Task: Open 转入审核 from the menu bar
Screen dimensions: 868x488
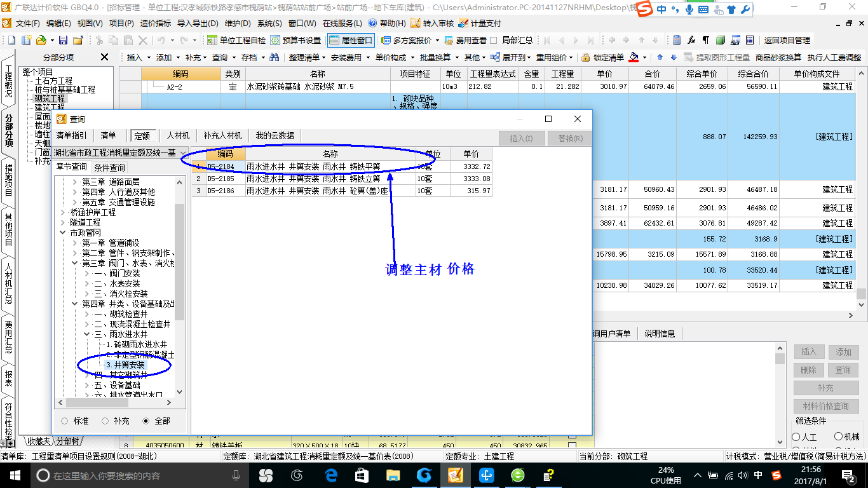Action: tap(432, 23)
